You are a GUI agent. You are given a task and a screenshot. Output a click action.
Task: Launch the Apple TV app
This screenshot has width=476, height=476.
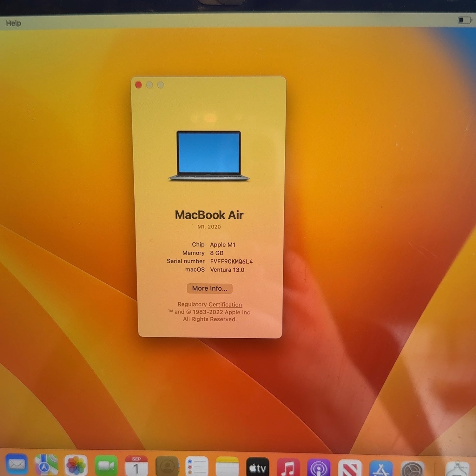(x=258, y=467)
